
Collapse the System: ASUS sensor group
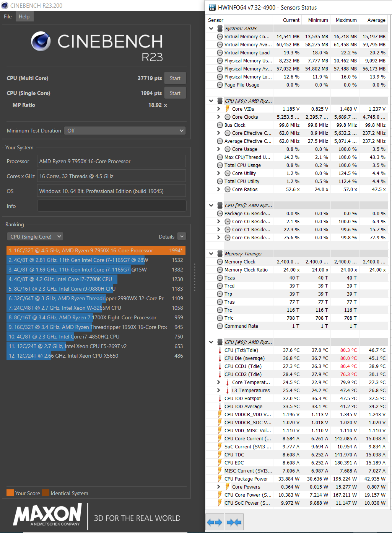211,28
